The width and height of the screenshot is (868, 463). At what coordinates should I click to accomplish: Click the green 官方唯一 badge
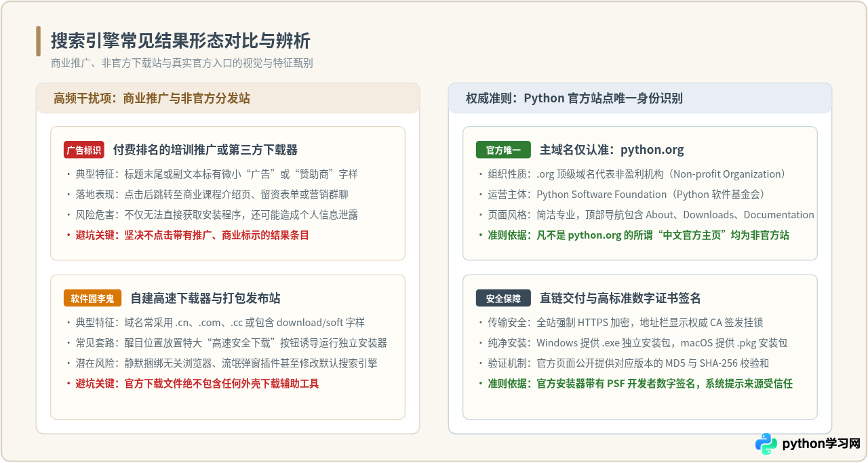pyautogui.click(x=503, y=150)
